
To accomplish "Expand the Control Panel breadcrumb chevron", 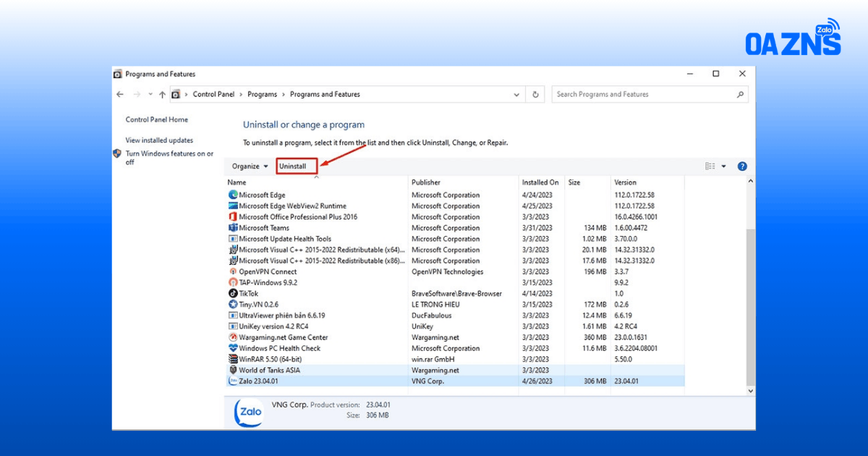I will [241, 94].
